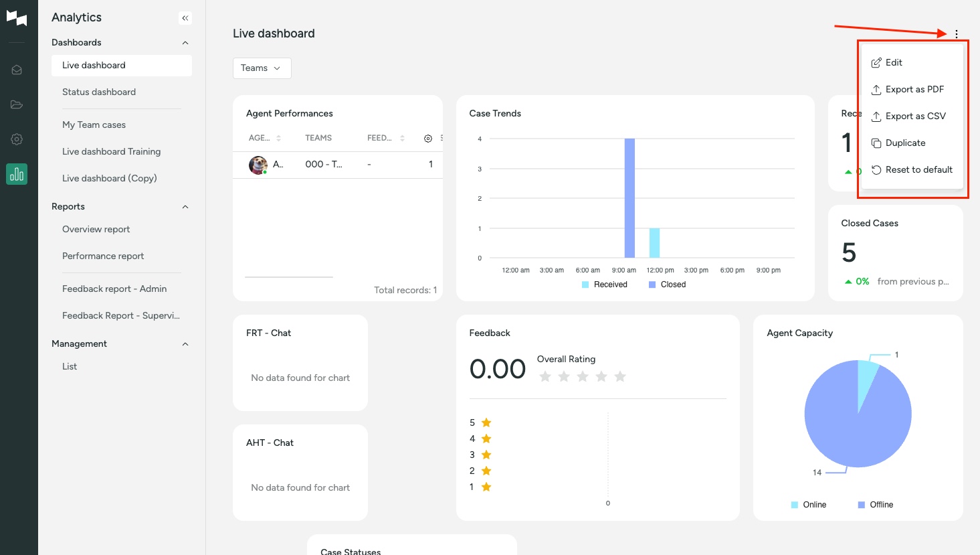980x555 pixels.
Task: Click the cyan bar in Case Trends
Action: pyautogui.click(x=654, y=243)
